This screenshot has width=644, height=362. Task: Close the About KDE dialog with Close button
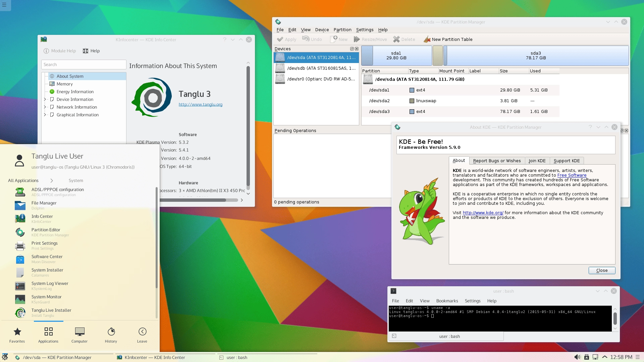click(x=602, y=270)
